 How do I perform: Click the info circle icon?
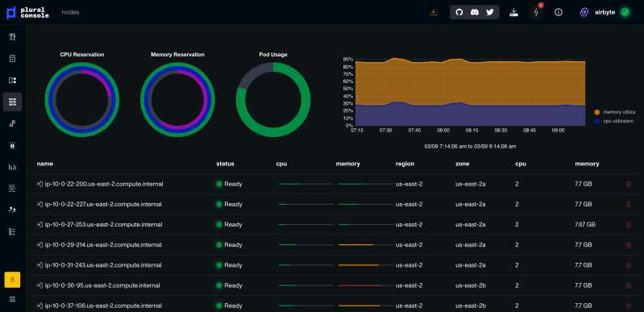tap(559, 12)
